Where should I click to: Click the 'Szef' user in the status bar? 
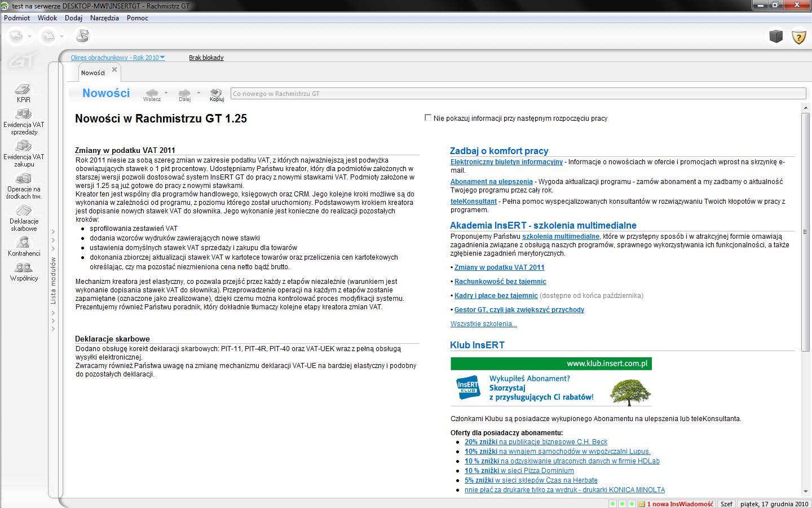click(726, 504)
